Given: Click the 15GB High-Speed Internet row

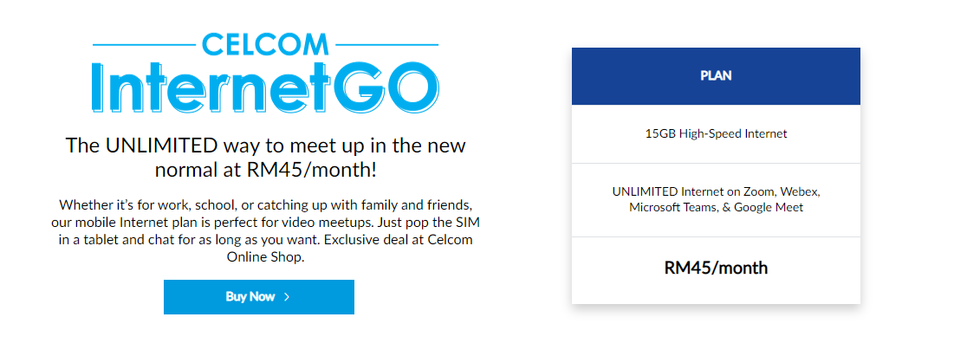Looking at the screenshot, I should 716,133.
